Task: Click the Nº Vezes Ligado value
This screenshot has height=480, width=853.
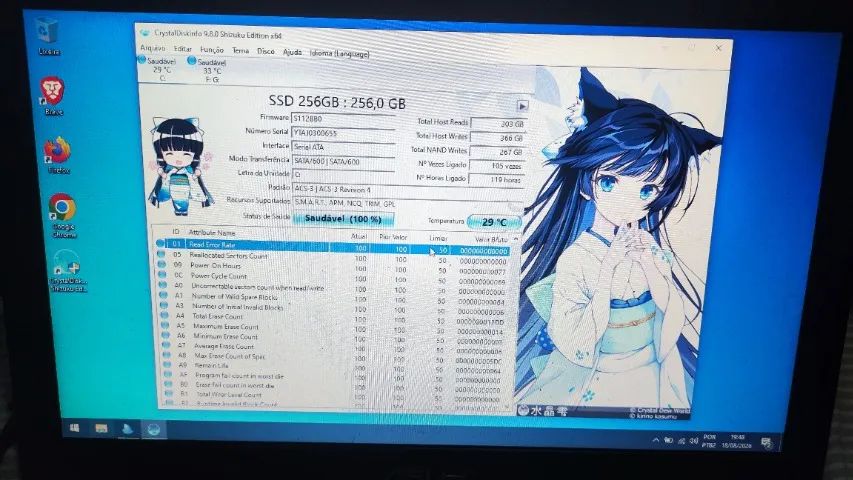Action: (497, 165)
